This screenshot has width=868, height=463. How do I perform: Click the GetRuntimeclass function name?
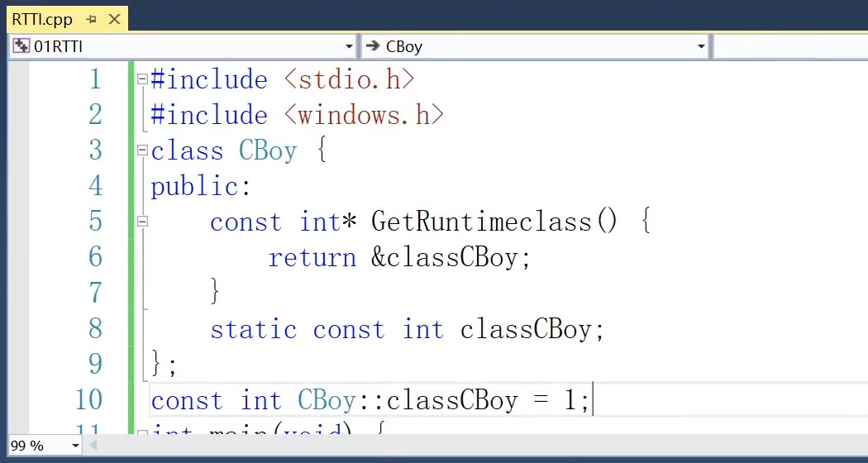coord(482,222)
